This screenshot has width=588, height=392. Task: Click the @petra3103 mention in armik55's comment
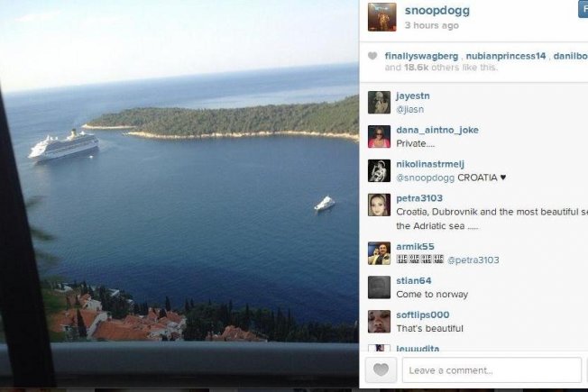(473, 260)
